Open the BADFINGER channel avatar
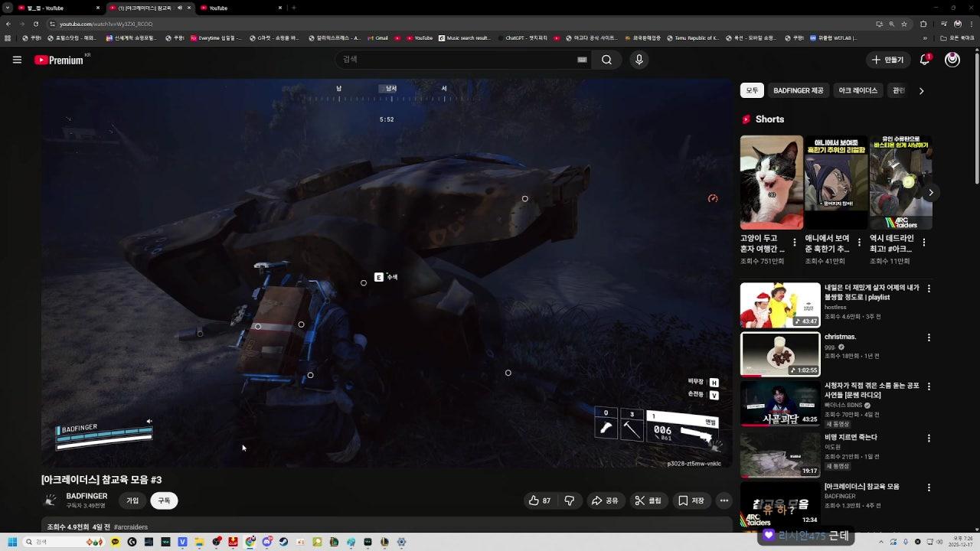The image size is (980, 551). 51,500
